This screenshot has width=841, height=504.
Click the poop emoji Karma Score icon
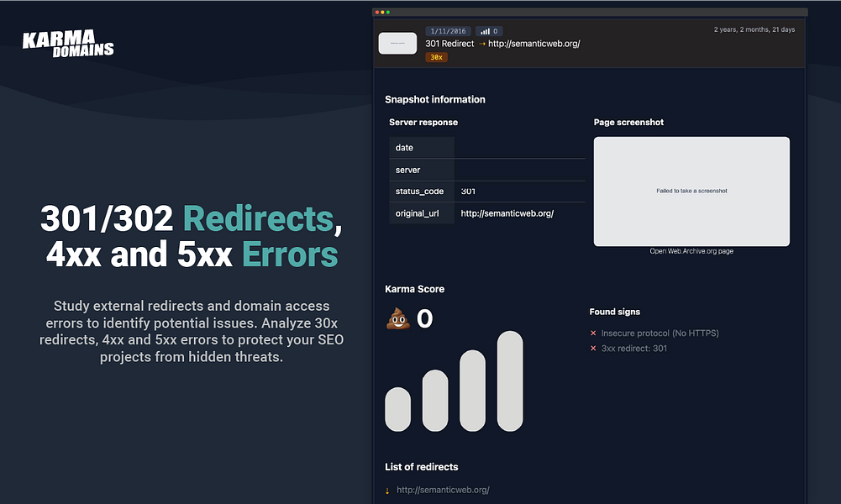click(398, 318)
